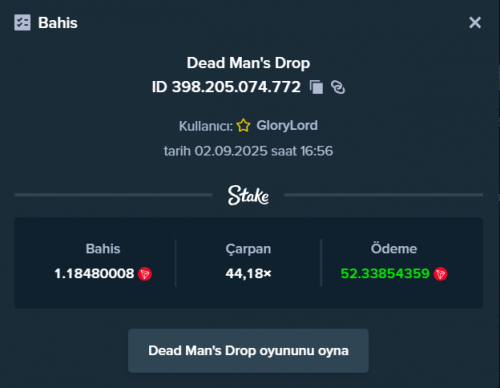
Task: Click the Bahis dialog title text
Action: (58, 23)
